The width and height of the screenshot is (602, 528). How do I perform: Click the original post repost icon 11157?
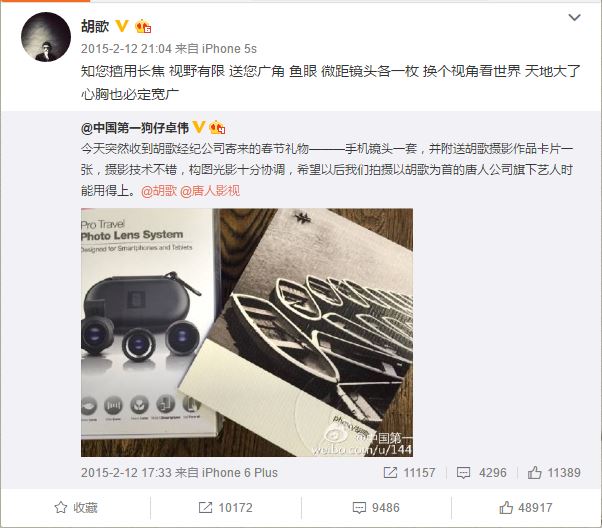(x=409, y=472)
